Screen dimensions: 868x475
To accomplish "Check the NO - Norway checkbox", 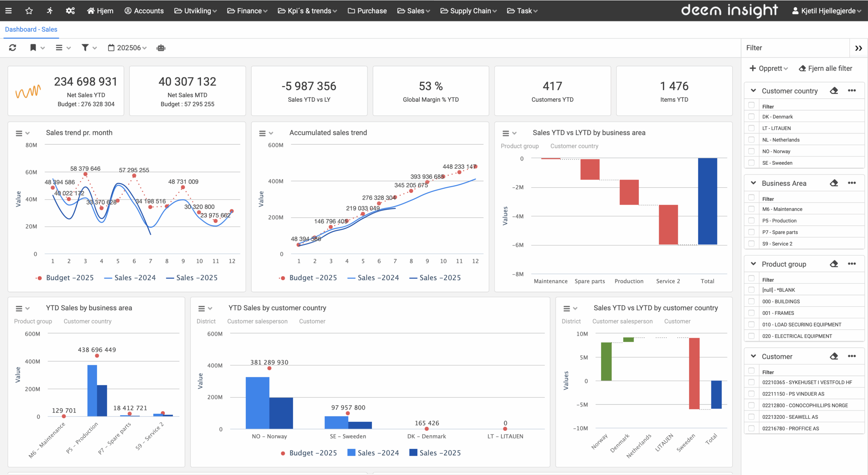I will click(x=751, y=151).
